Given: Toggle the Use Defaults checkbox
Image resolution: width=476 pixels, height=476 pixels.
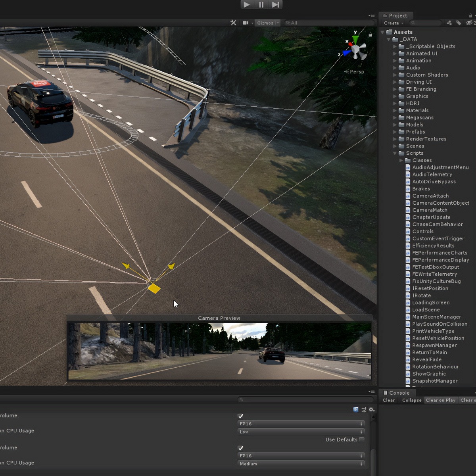Looking at the screenshot, I should coord(362,440).
